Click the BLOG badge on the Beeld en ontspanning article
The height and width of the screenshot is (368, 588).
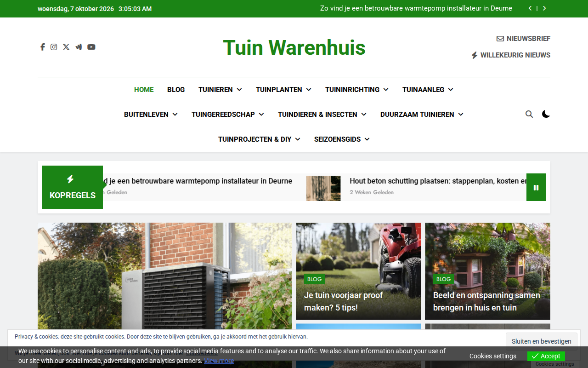pos(443,279)
